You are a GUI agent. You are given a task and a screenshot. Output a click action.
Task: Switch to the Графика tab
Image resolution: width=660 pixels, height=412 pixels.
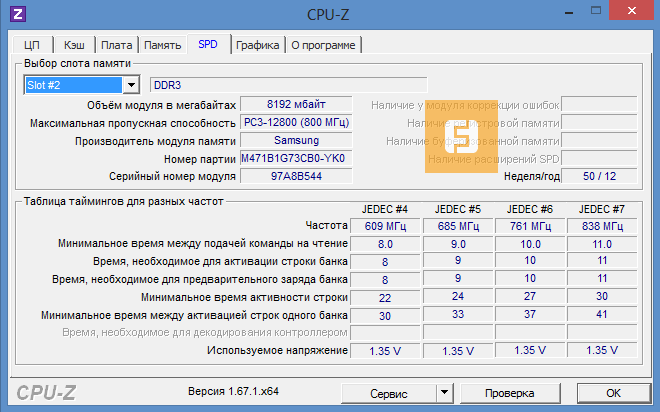point(257,45)
